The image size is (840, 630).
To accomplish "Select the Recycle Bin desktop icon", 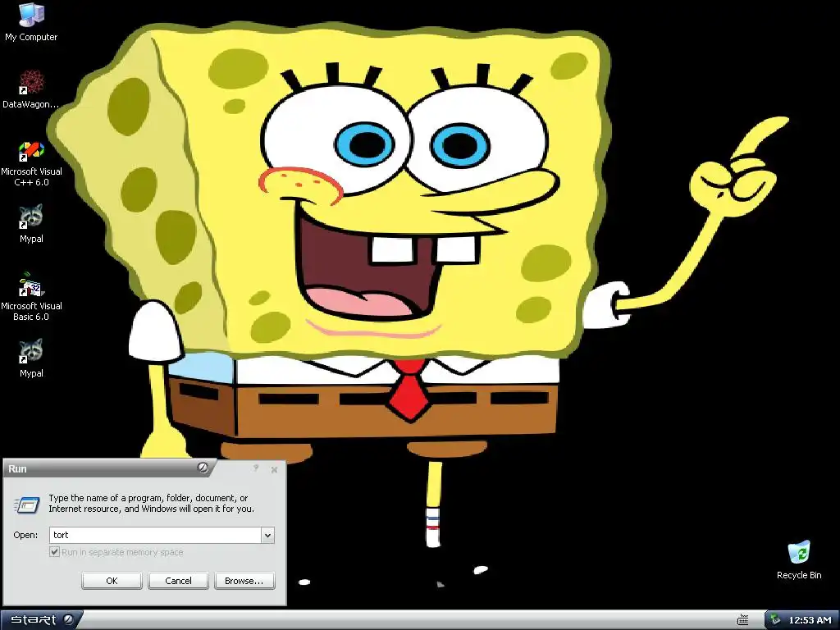I will [799, 559].
